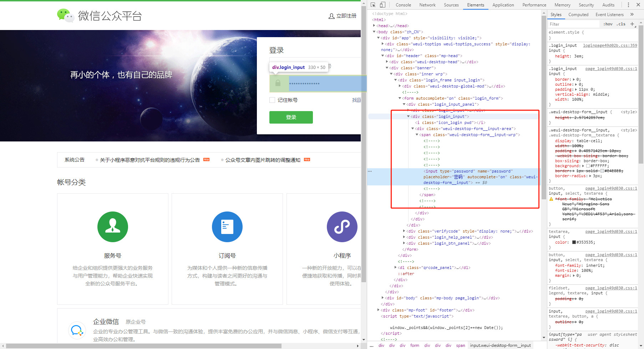Add a new style rule with plus icon
This screenshot has height=349, width=644.
tap(632, 24)
